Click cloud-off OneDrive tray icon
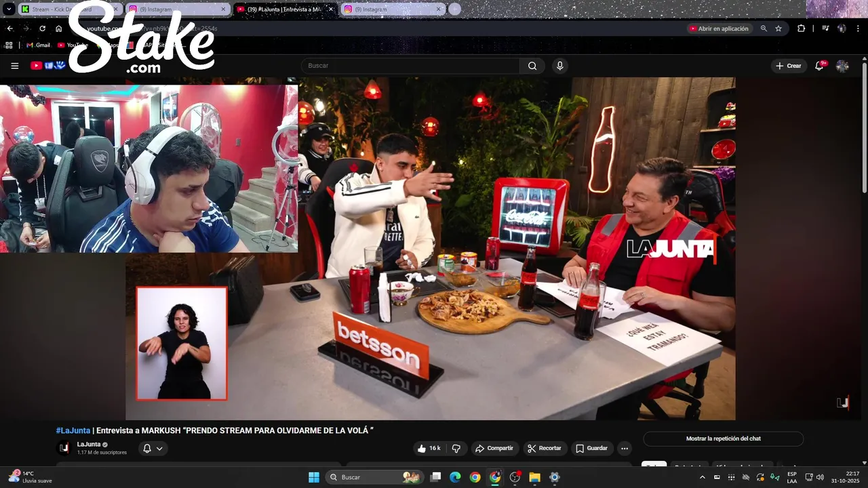This screenshot has width=868, height=488. [x=746, y=477]
